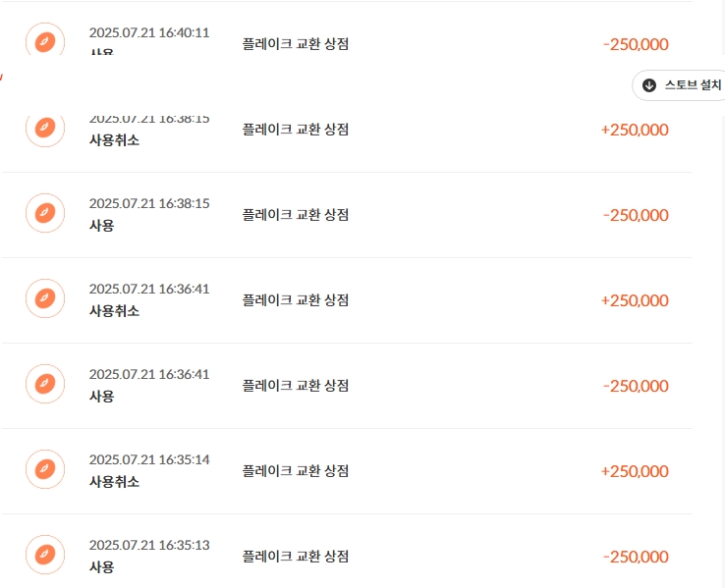Click coin icon of 16:38:15 사용취소 row
The image size is (725, 588).
(45, 129)
